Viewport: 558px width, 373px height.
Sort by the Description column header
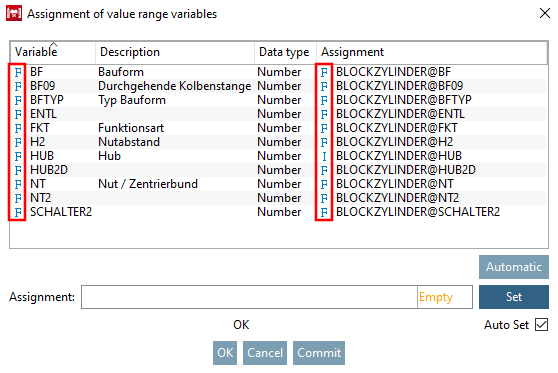pos(175,52)
